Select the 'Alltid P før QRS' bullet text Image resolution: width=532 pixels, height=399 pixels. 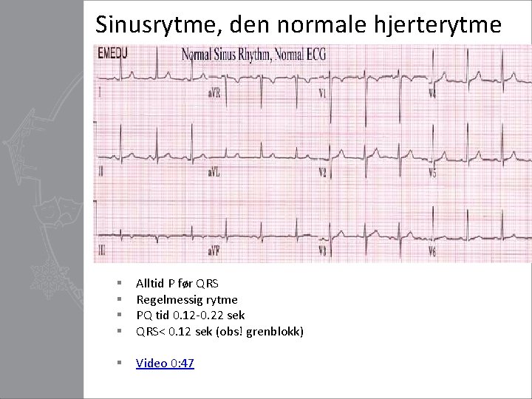177,283
